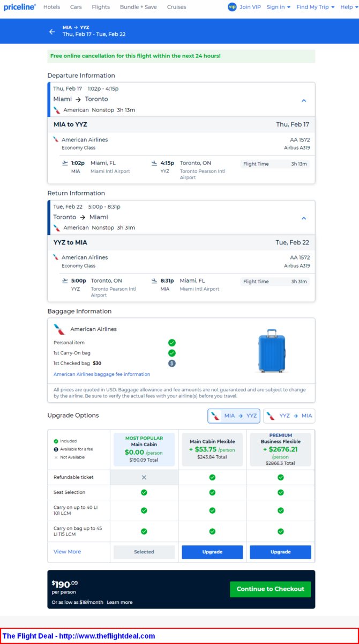Click Seat Selection check under Business Flexible
The image size is (359, 644).
point(281,492)
